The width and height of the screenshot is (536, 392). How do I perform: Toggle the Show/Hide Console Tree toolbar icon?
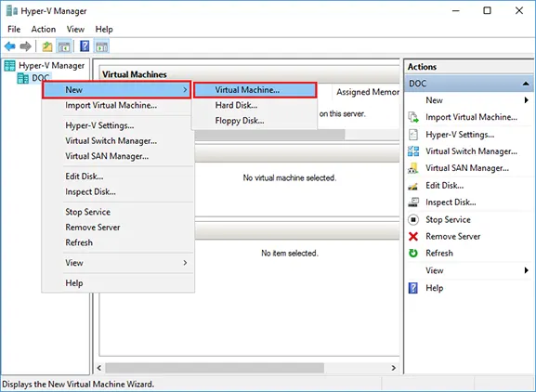click(x=64, y=46)
